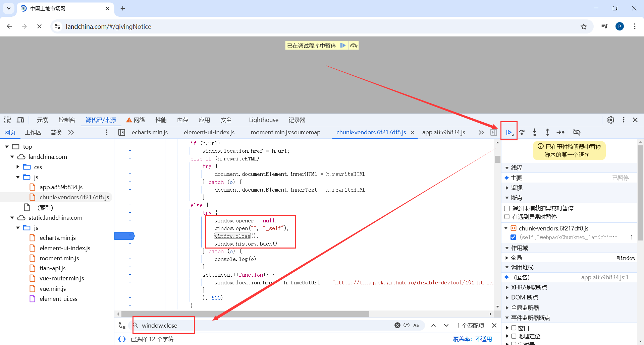The width and height of the screenshot is (644, 345).
Task: Open navigator pane more options menu
Action: click(x=107, y=132)
